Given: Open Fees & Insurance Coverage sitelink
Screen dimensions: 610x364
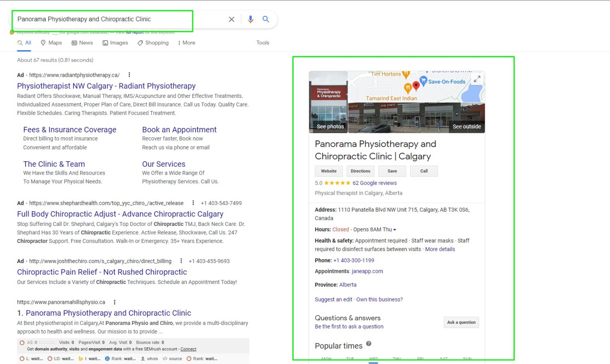Looking at the screenshot, I should (70, 130).
